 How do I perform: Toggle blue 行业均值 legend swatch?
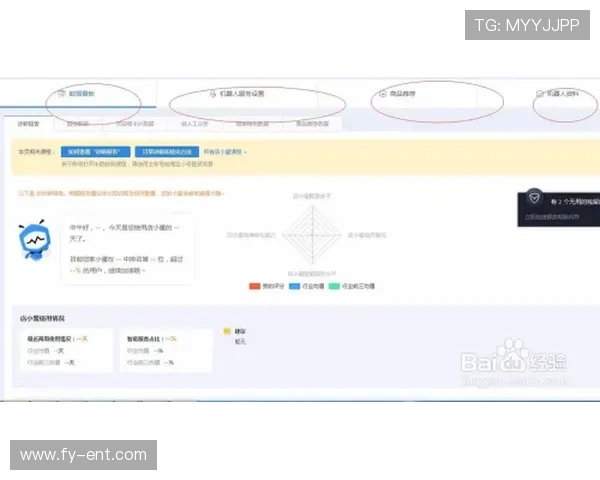pos(295,286)
